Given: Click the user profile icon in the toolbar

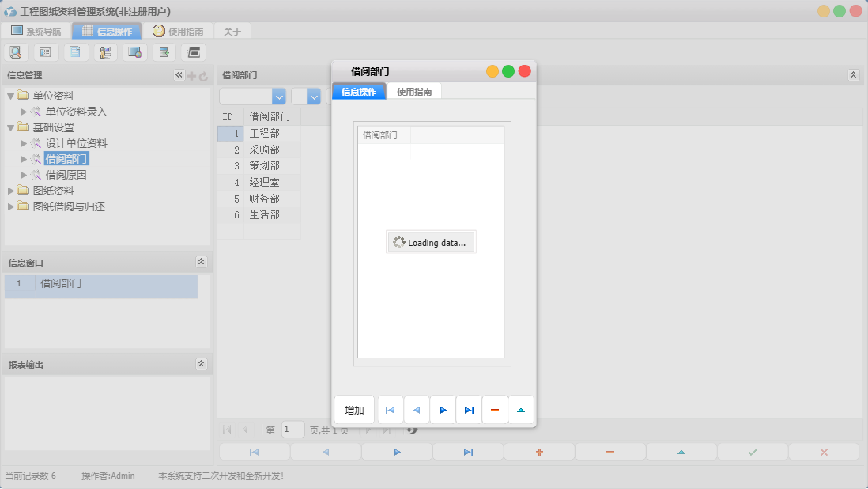Looking at the screenshot, I should 105,53.
